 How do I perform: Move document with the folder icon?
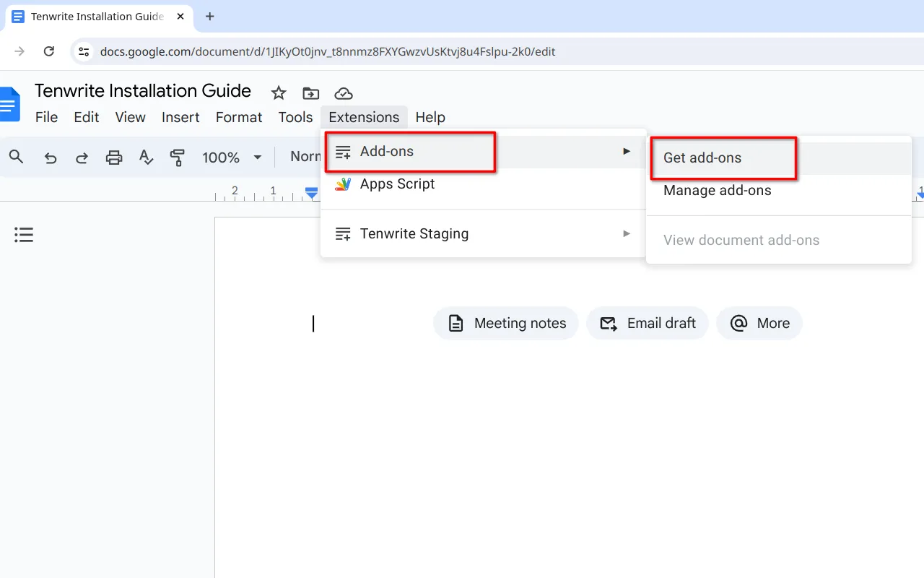point(310,92)
